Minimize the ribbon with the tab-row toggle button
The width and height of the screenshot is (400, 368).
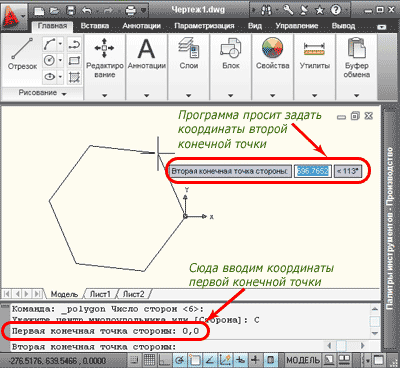[382, 27]
